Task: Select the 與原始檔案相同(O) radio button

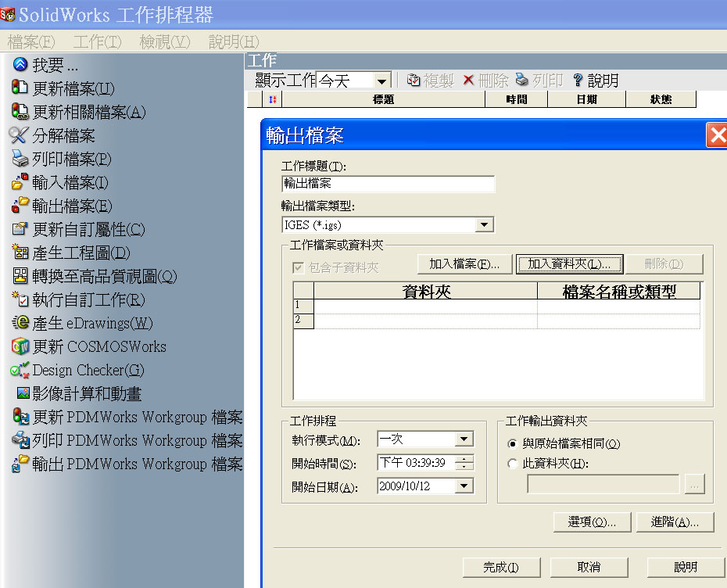Action: tap(512, 444)
